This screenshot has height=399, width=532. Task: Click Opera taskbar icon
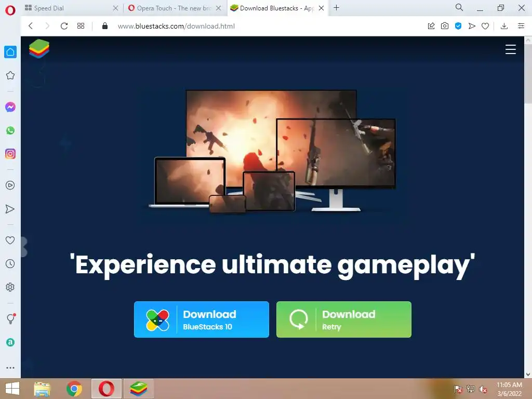(106, 389)
